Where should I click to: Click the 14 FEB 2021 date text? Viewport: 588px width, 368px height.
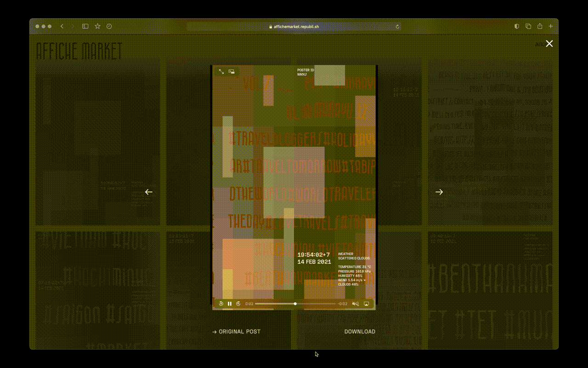(314, 262)
